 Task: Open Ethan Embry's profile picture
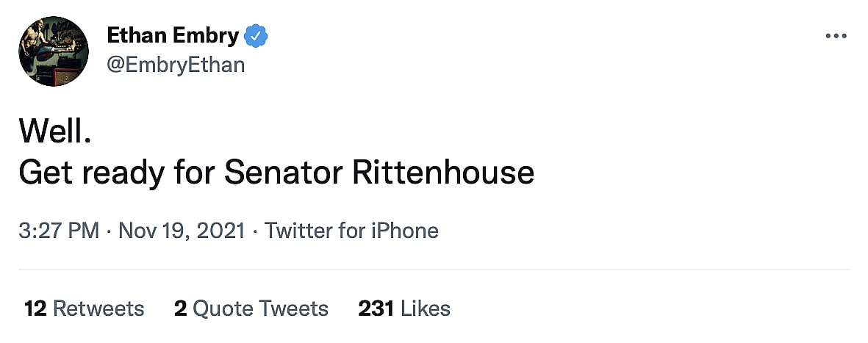[x=53, y=51]
